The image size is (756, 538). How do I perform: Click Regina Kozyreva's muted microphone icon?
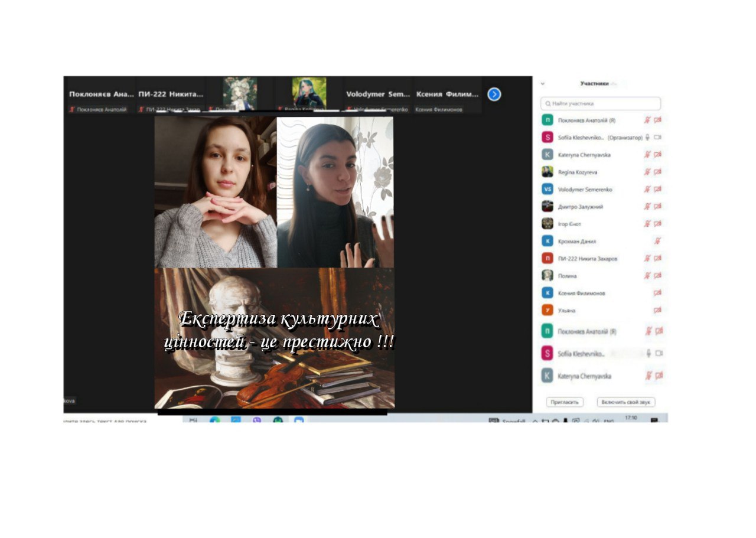[647, 172]
